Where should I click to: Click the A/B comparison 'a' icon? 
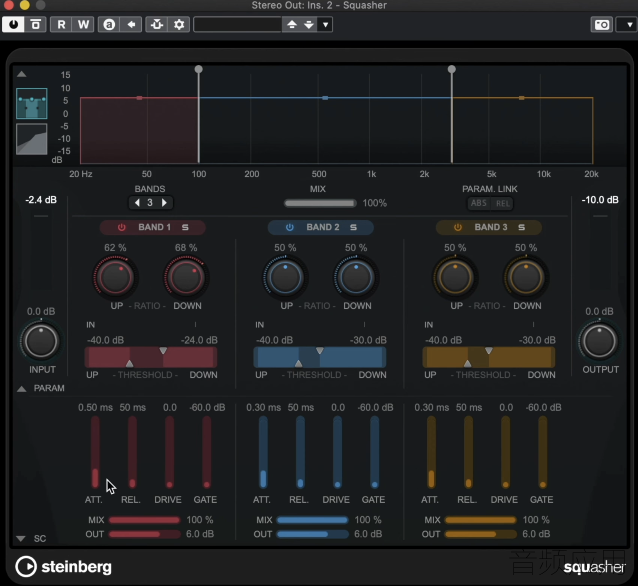(109, 25)
